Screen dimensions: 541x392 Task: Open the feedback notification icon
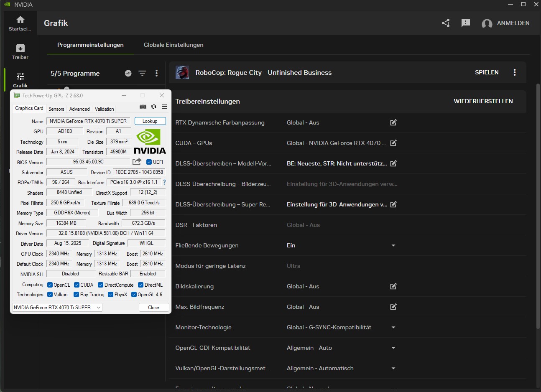466,23
